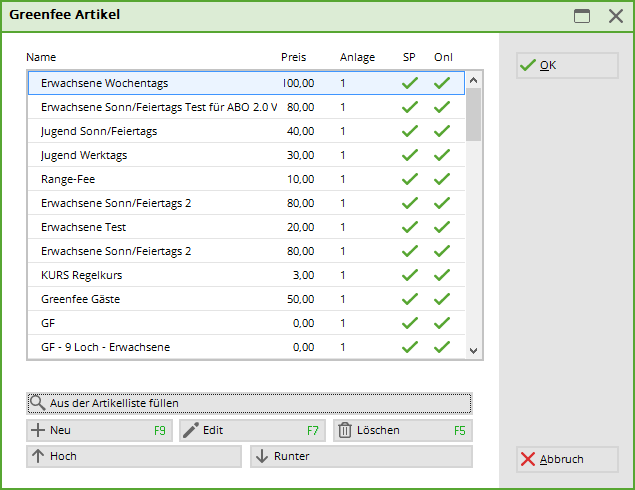This screenshot has width=635, height=490.
Task: Toggle SP checkmark for Range-Fee
Action: pyautogui.click(x=409, y=179)
